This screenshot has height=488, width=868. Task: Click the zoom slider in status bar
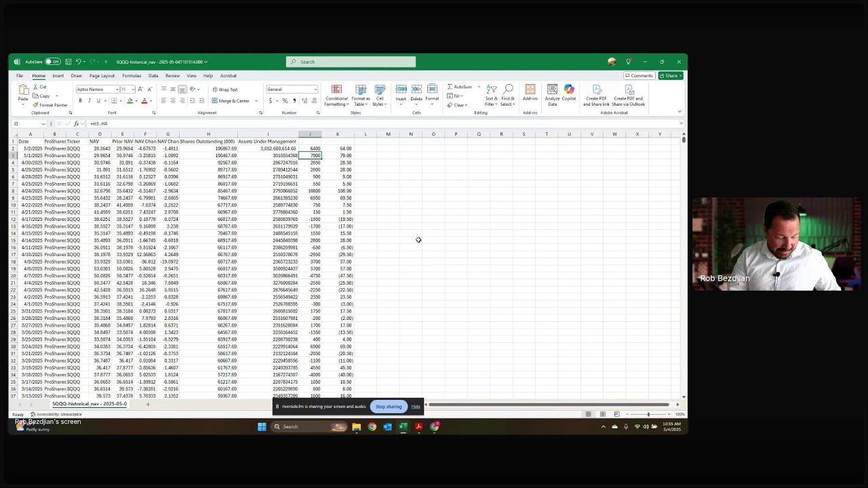pyautogui.click(x=648, y=414)
